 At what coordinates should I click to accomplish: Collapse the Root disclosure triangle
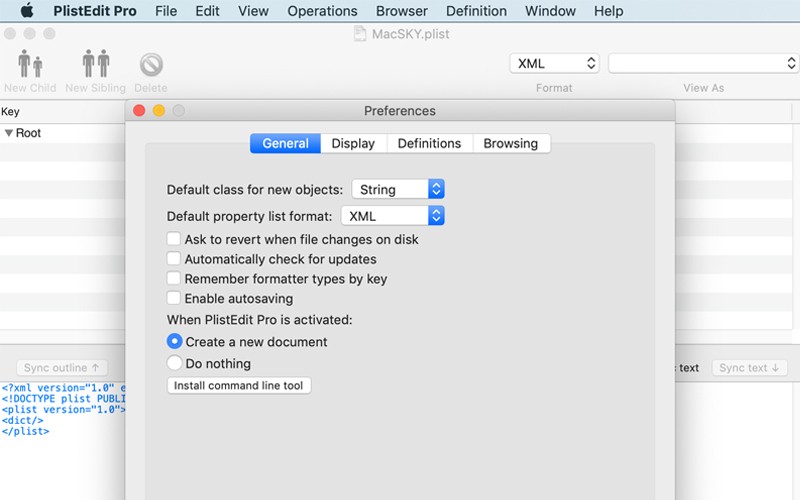(9, 133)
